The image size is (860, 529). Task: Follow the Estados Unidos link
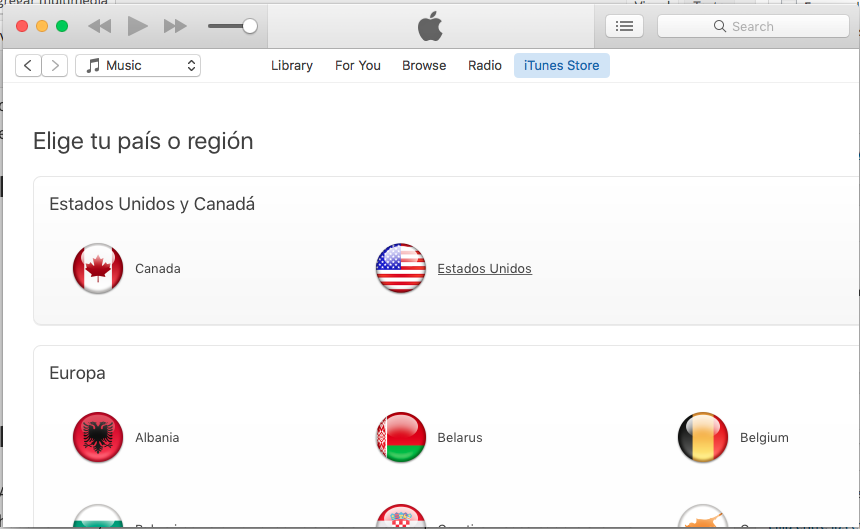pyautogui.click(x=484, y=269)
